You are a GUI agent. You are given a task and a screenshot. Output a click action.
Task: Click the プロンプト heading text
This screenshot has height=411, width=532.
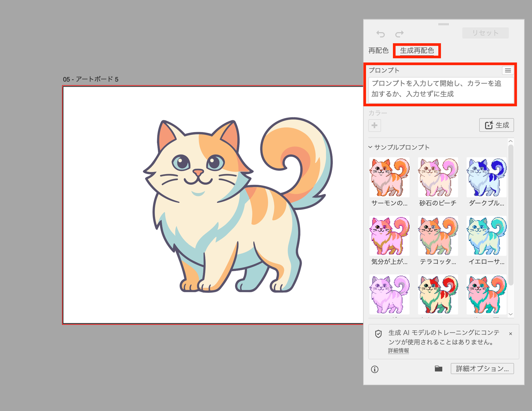pyautogui.click(x=384, y=70)
